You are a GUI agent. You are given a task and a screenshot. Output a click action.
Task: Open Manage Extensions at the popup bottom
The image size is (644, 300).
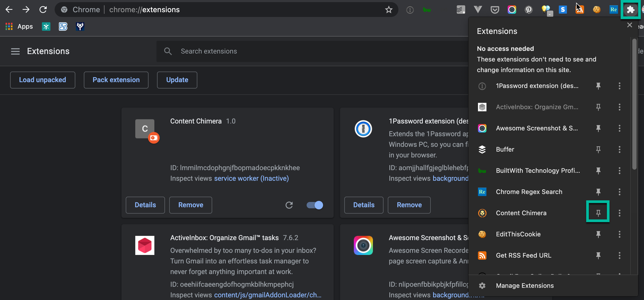pos(525,285)
